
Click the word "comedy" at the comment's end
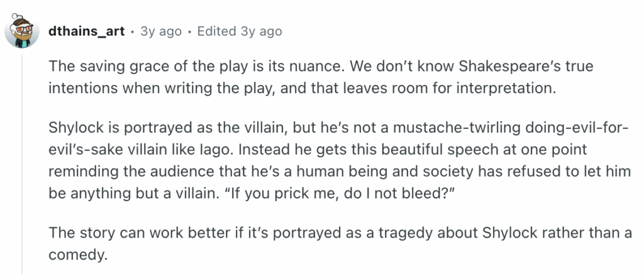[76, 255]
